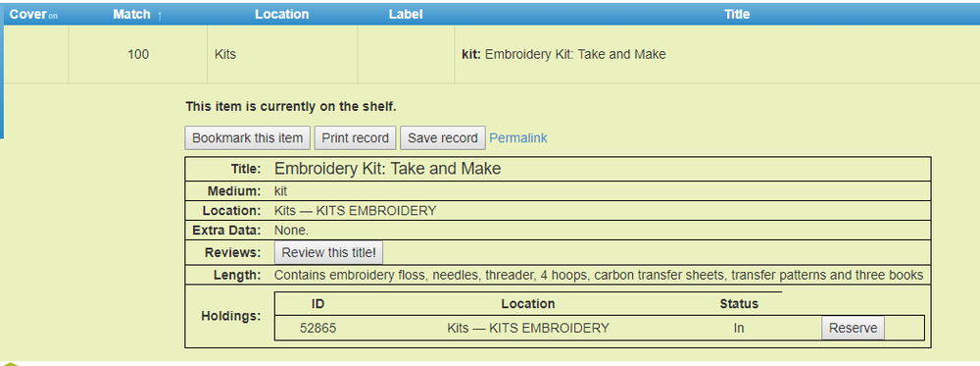Sort by the top blue Title column header
Viewport: 980px width, 366px height.
tap(737, 15)
